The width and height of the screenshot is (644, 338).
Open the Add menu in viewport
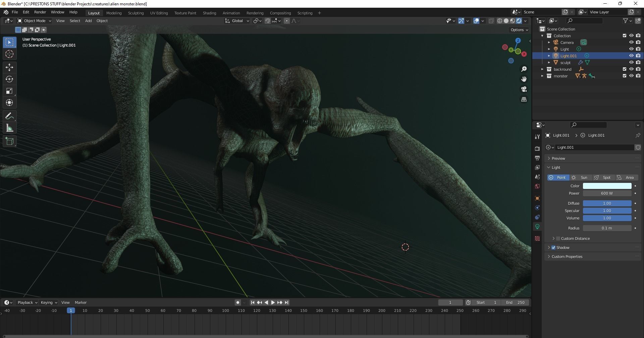tap(88, 21)
